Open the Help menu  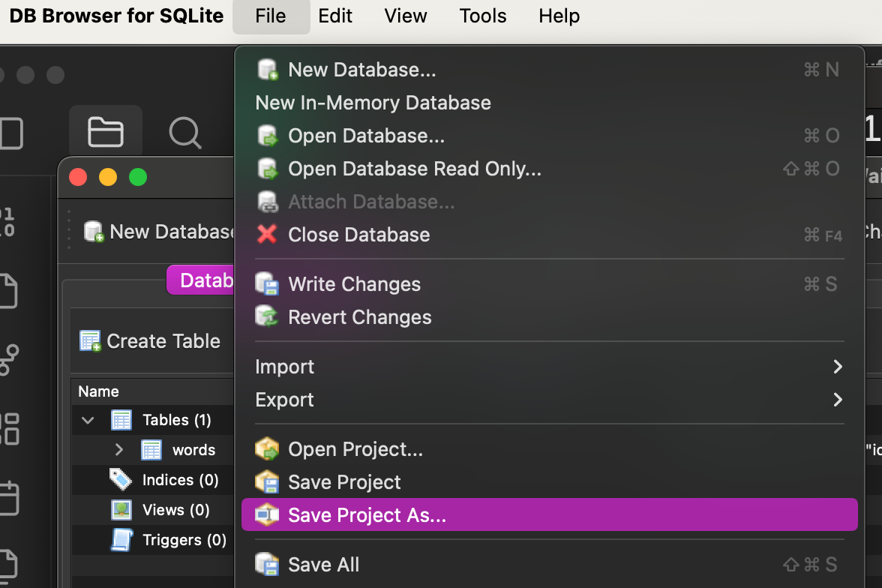point(559,16)
